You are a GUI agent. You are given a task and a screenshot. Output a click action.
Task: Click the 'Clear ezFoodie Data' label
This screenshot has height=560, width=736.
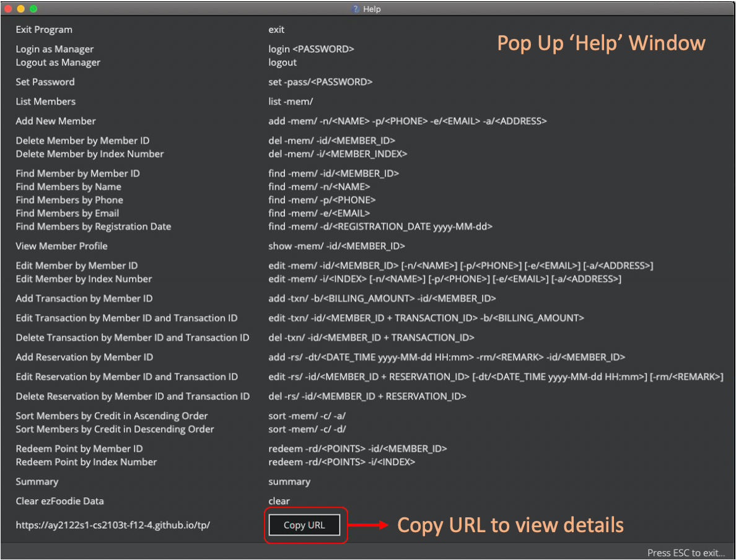click(x=60, y=501)
